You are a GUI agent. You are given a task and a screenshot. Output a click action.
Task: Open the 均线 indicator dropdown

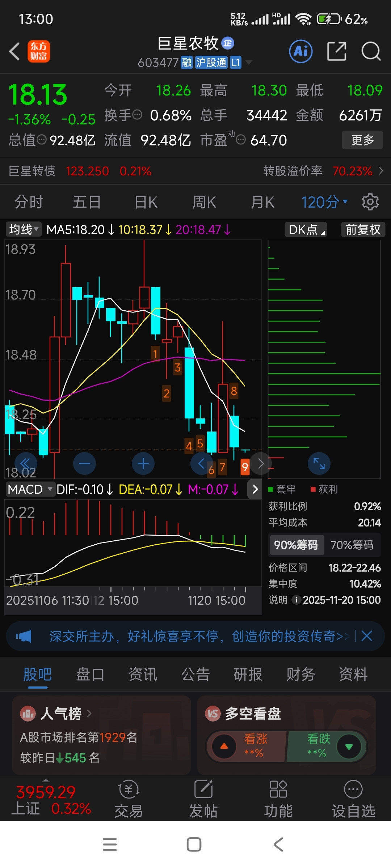click(x=24, y=229)
